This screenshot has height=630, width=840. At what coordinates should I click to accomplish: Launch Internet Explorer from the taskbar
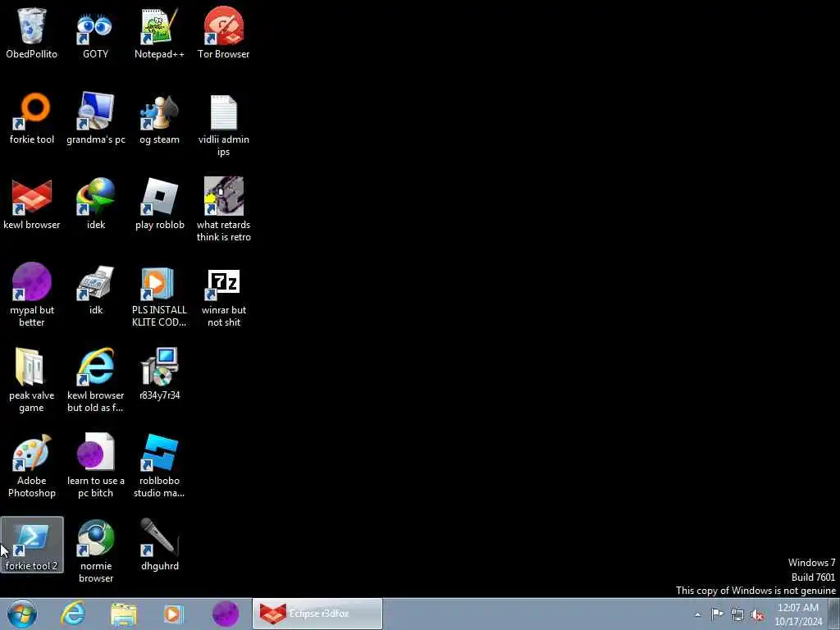point(73,614)
